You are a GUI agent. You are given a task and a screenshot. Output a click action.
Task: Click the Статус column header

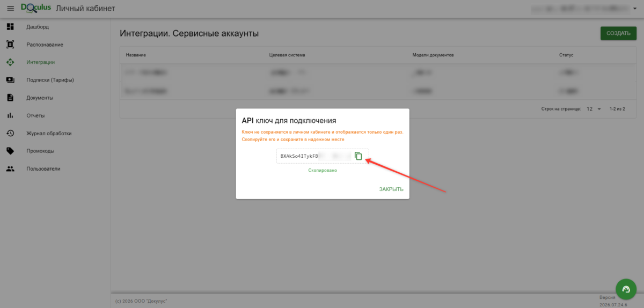566,55
